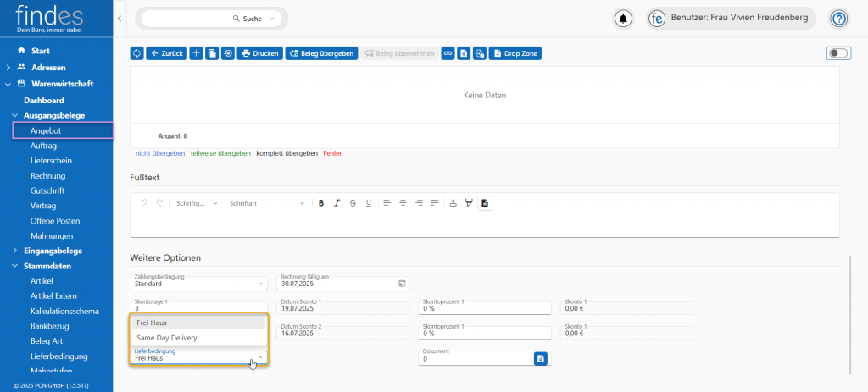Screen dimensions: 868x392
Task: Open notifications bell icon
Action: [x=624, y=19]
